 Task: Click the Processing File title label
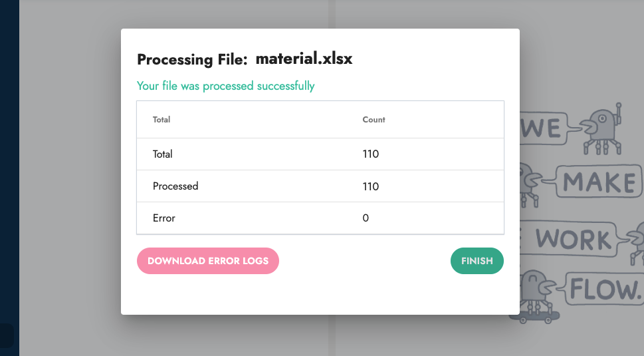[x=192, y=59]
